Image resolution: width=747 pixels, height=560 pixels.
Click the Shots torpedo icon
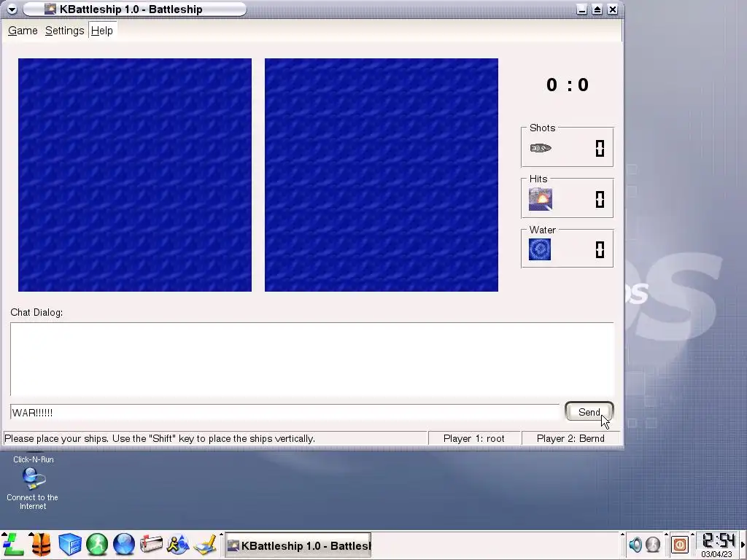(541, 148)
